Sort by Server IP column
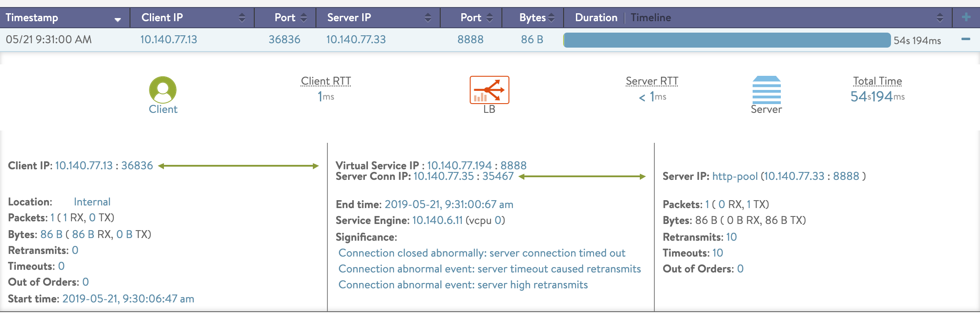The height and width of the screenshot is (313, 980). tap(428, 18)
